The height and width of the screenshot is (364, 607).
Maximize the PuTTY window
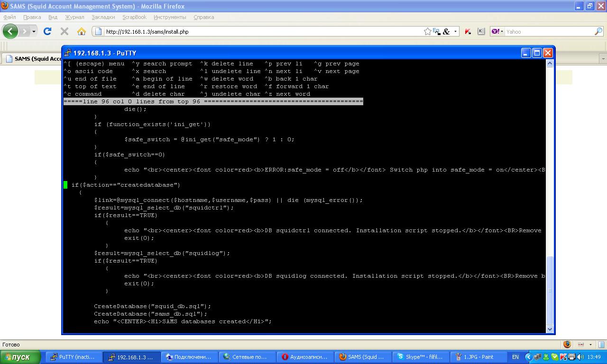tap(537, 53)
